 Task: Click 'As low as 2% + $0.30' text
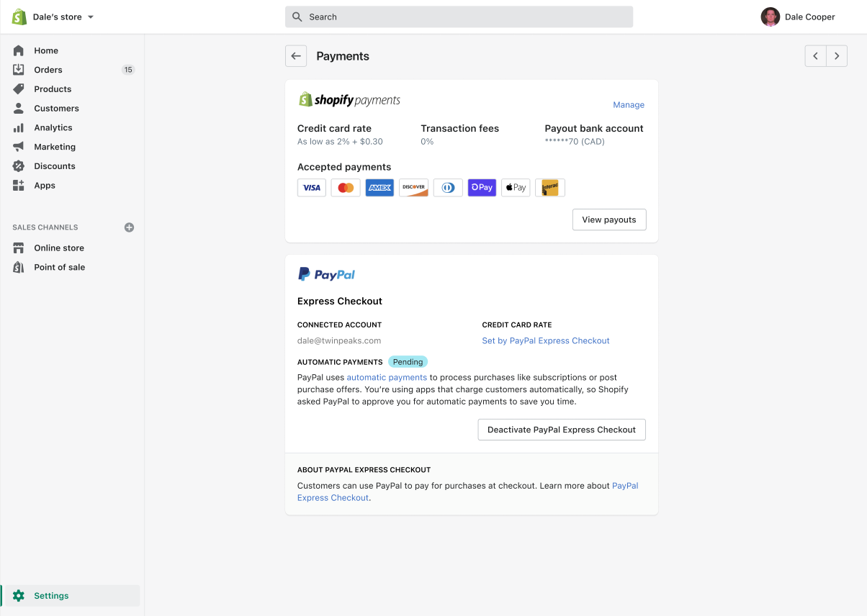pyautogui.click(x=340, y=142)
